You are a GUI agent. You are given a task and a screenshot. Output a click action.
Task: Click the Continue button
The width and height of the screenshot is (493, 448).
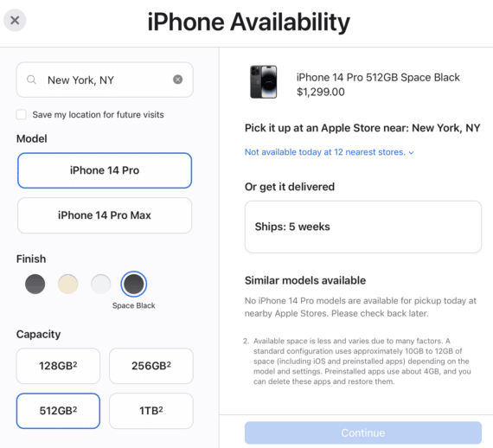[363, 433]
